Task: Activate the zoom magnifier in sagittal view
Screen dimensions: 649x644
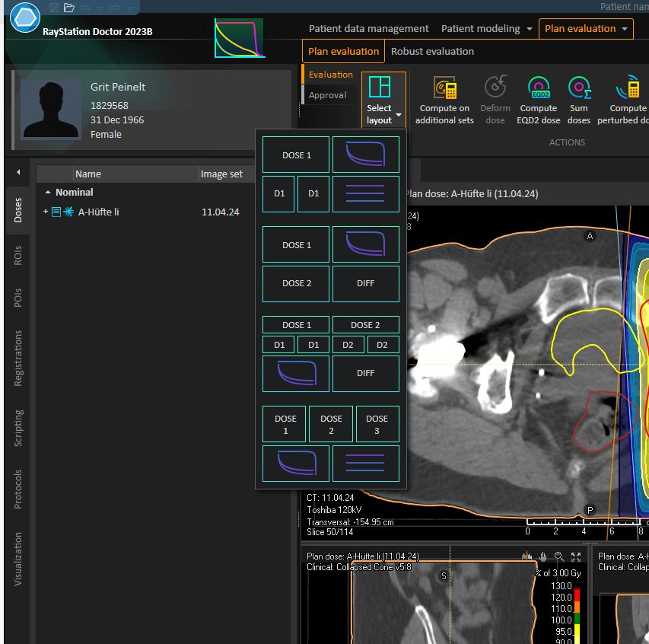Action: [559, 556]
